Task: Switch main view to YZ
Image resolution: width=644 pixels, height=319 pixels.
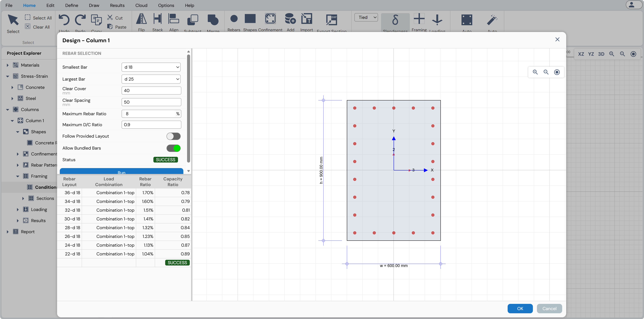Action: click(x=591, y=54)
